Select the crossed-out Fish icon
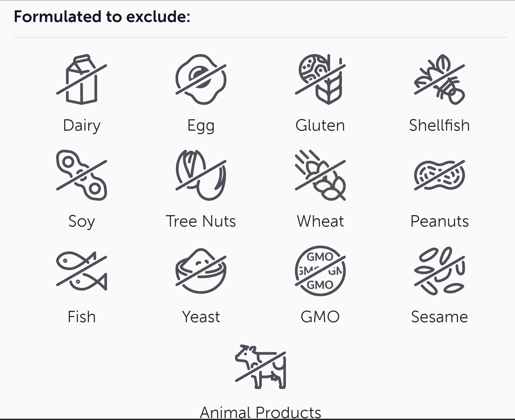The height and width of the screenshot is (420, 515). pyautogui.click(x=82, y=271)
